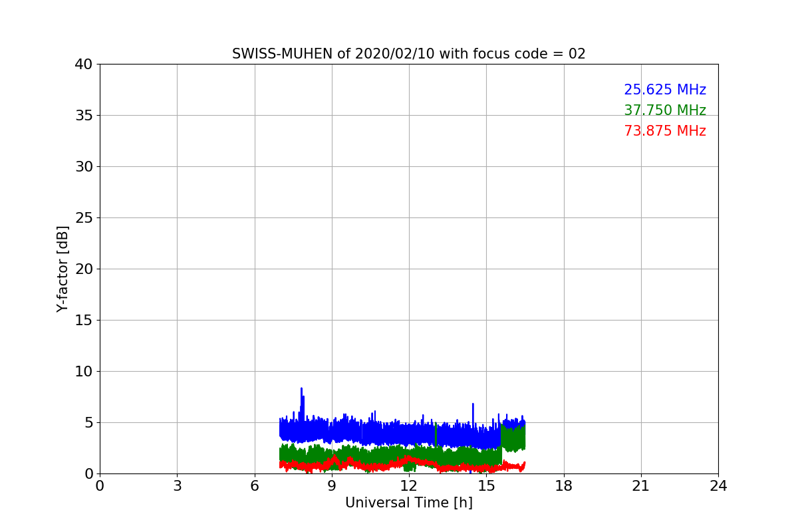The width and height of the screenshot is (798, 532).
Task: Click the x-axis tick label 3
Action: pos(177,486)
